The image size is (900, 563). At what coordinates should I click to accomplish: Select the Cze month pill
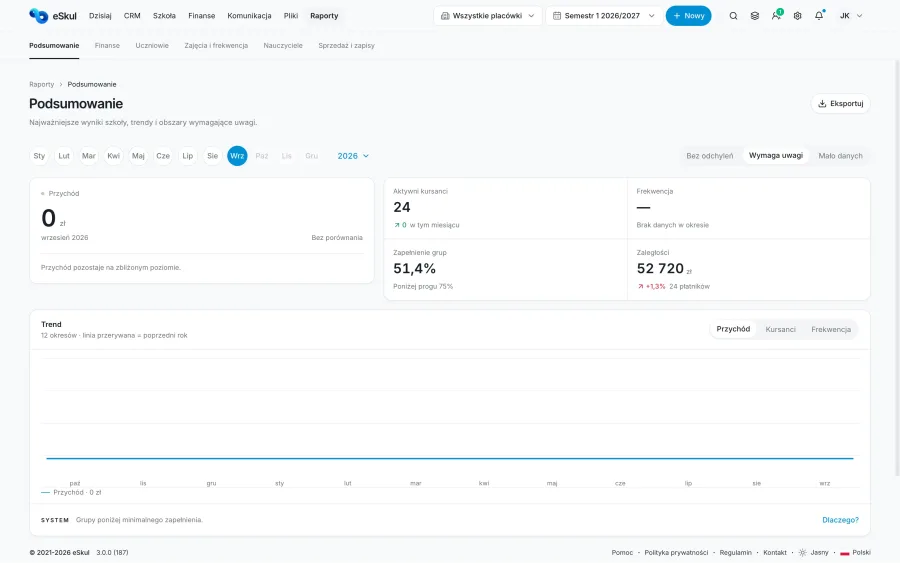pos(163,156)
